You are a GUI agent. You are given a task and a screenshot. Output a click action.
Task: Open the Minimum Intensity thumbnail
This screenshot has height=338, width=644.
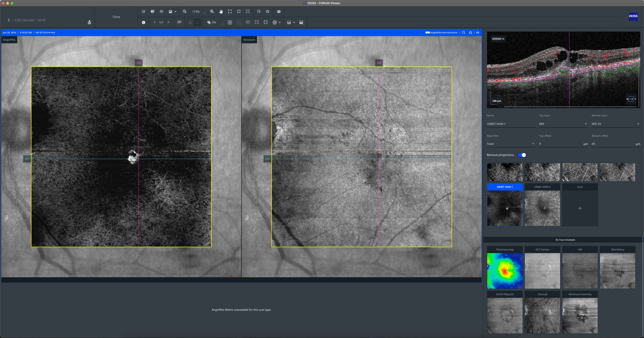click(x=580, y=312)
